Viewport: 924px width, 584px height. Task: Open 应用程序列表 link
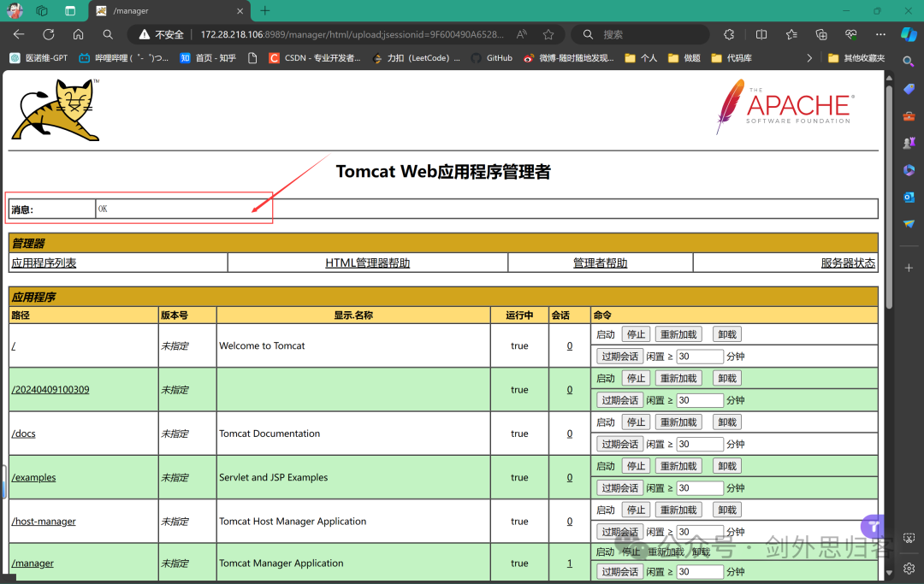[x=44, y=263]
